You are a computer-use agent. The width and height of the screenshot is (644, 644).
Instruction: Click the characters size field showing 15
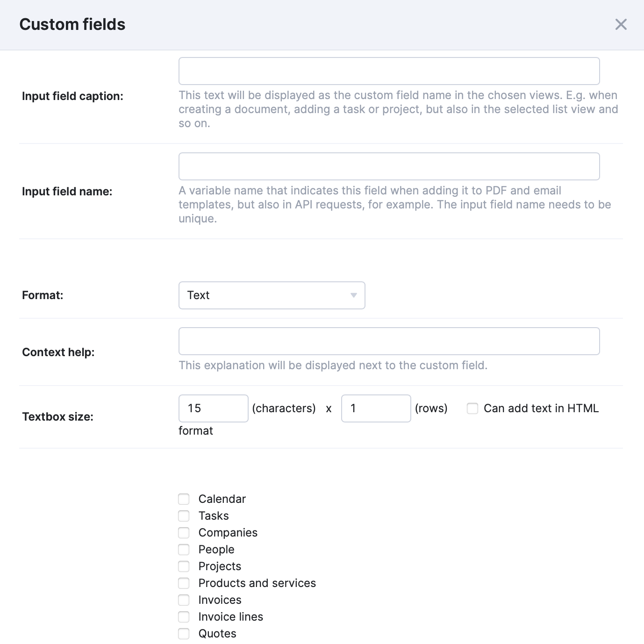point(213,408)
